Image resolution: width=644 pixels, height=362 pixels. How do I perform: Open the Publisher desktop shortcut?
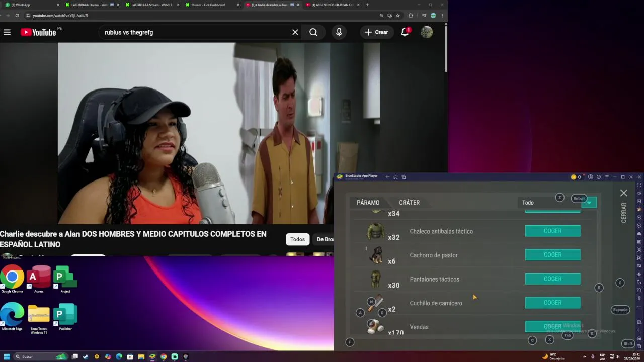[x=65, y=317]
